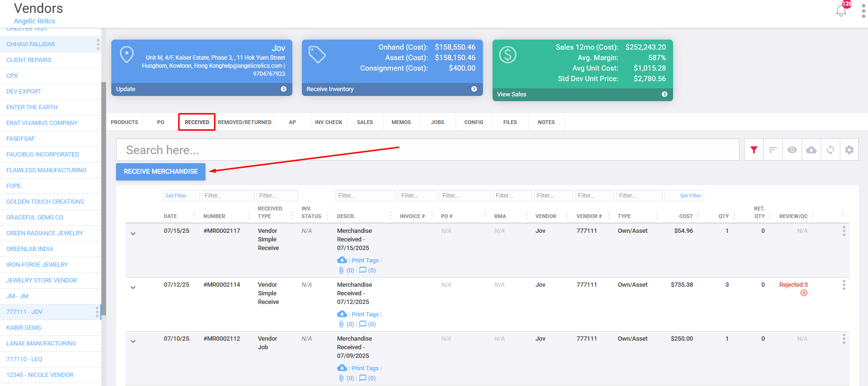Viewport: 868px width, 386px height.
Task: Open REVIEW/QC column menu dots
Action: tap(813, 216)
